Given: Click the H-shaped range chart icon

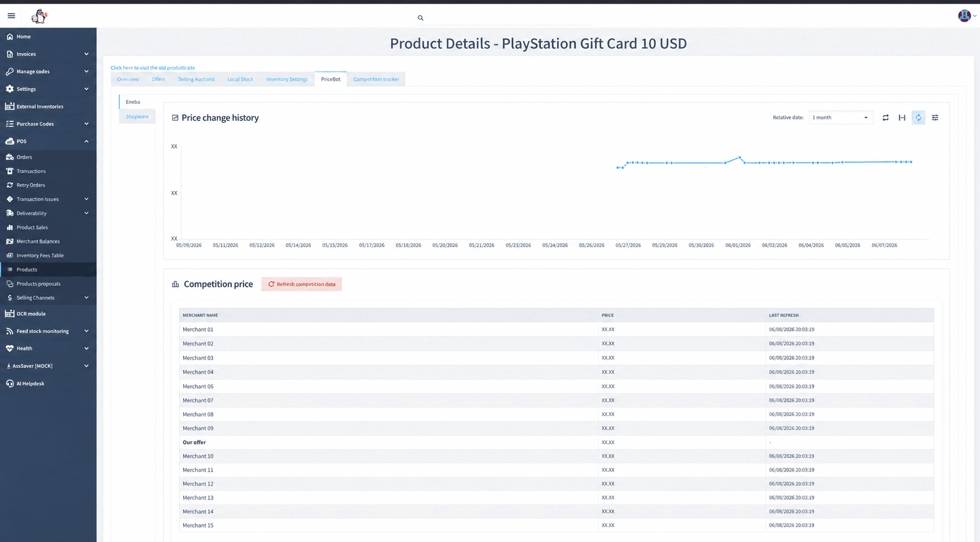Looking at the screenshot, I should [902, 118].
